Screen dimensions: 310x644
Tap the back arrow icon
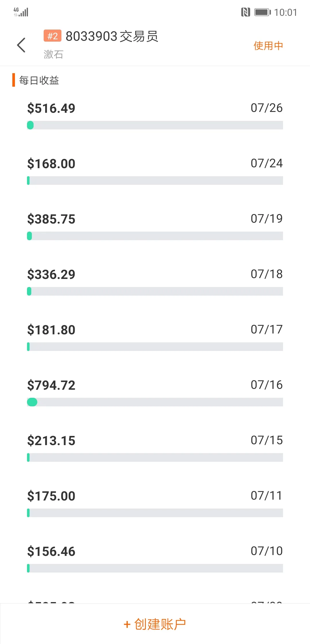pyautogui.click(x=21, y=45)
